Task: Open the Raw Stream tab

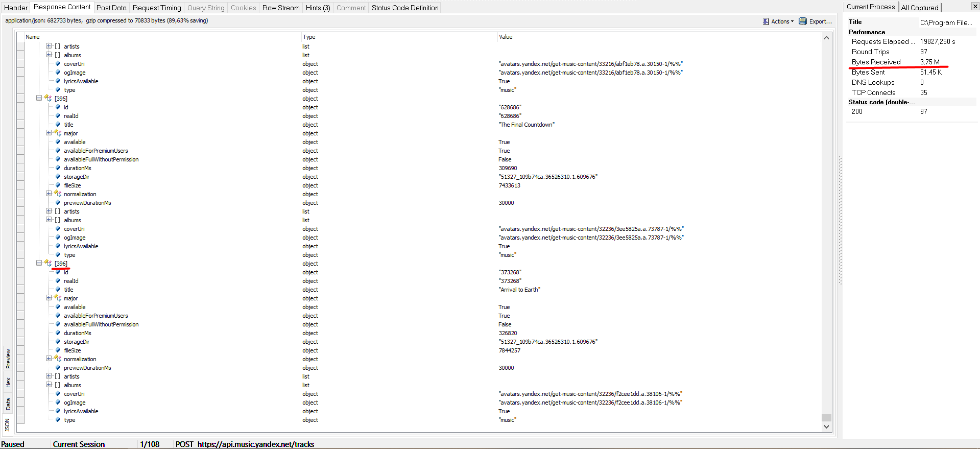Action: point(281,8)
